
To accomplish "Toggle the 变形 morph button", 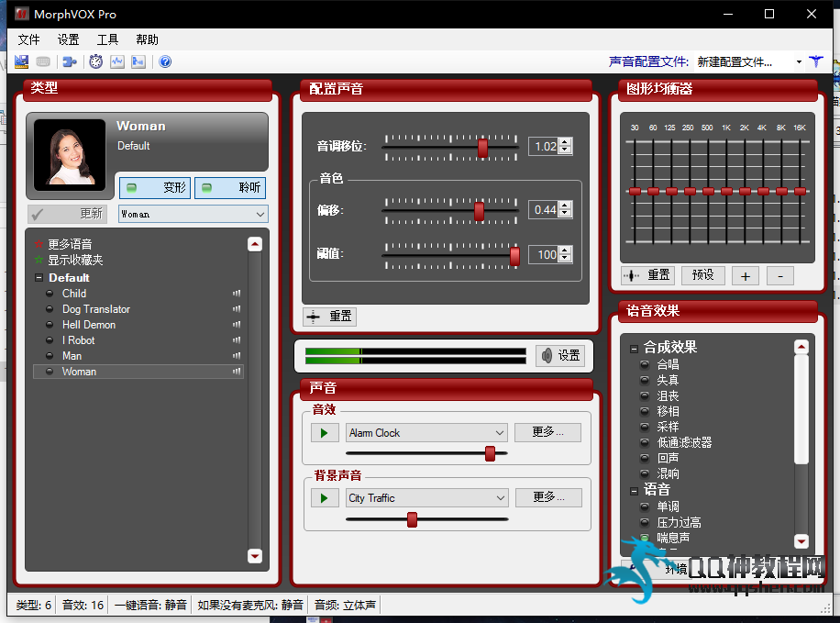I will (155, 188).
